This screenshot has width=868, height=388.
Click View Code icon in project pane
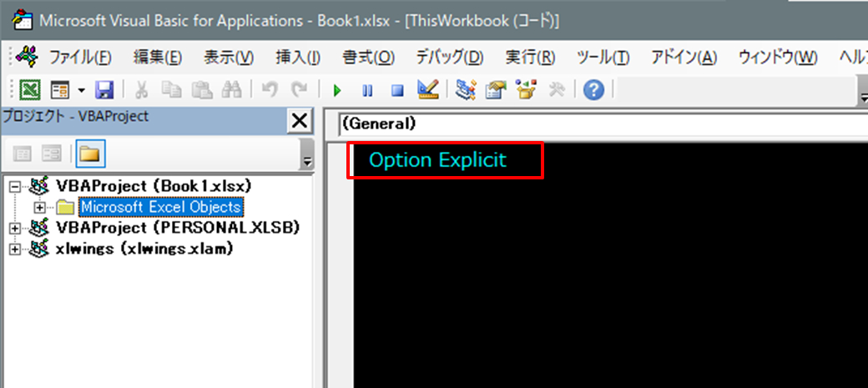click(23, 154)
